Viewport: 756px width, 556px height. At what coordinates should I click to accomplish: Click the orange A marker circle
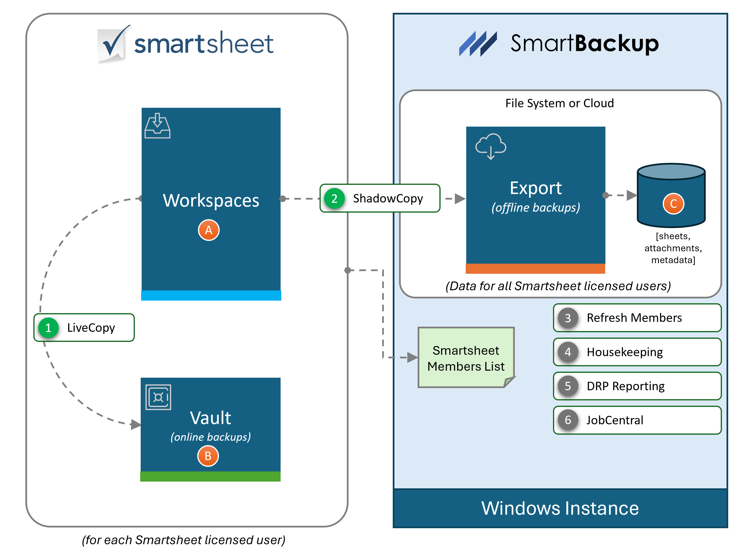point(209,230)
